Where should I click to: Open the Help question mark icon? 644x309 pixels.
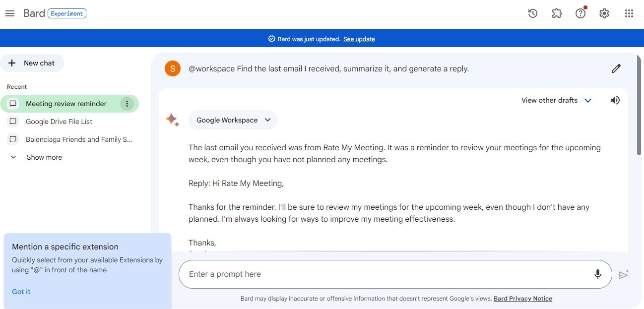[580, 13]
